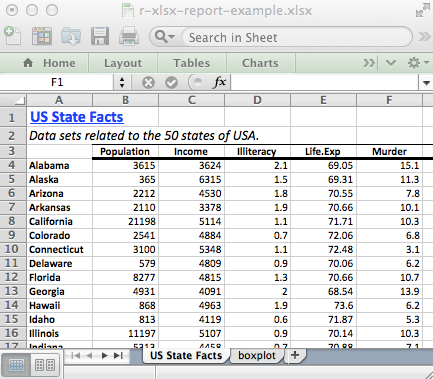Select Florida income value 4815
The height and width of the screenshot is (379, 433).
point(191,278)
